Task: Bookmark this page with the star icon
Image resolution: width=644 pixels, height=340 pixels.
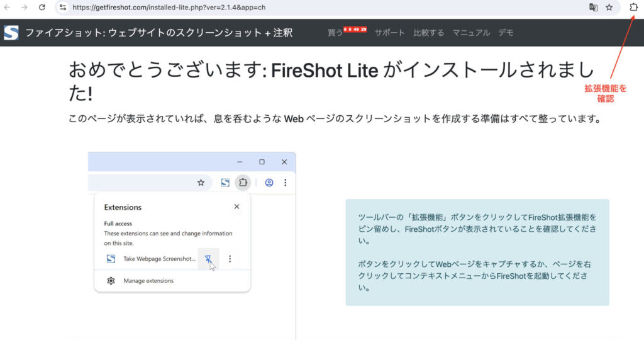Action: click(x=609, y=8)
